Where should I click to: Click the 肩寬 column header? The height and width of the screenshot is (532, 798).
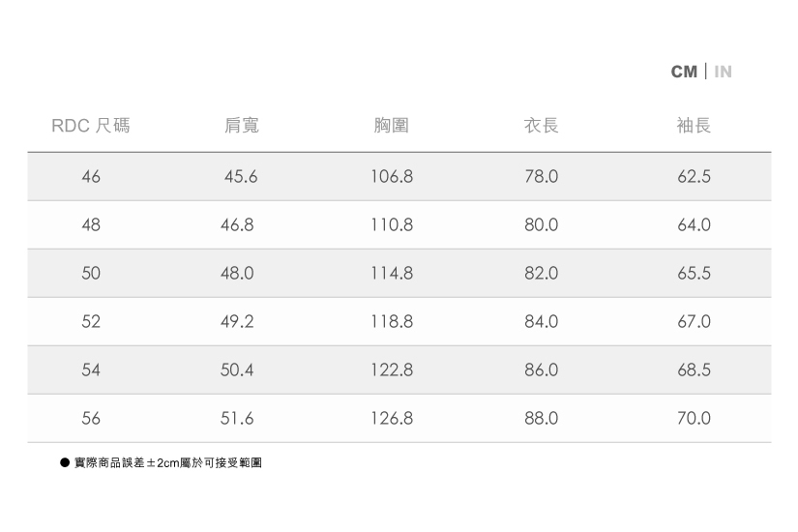(x=241, y=126)
